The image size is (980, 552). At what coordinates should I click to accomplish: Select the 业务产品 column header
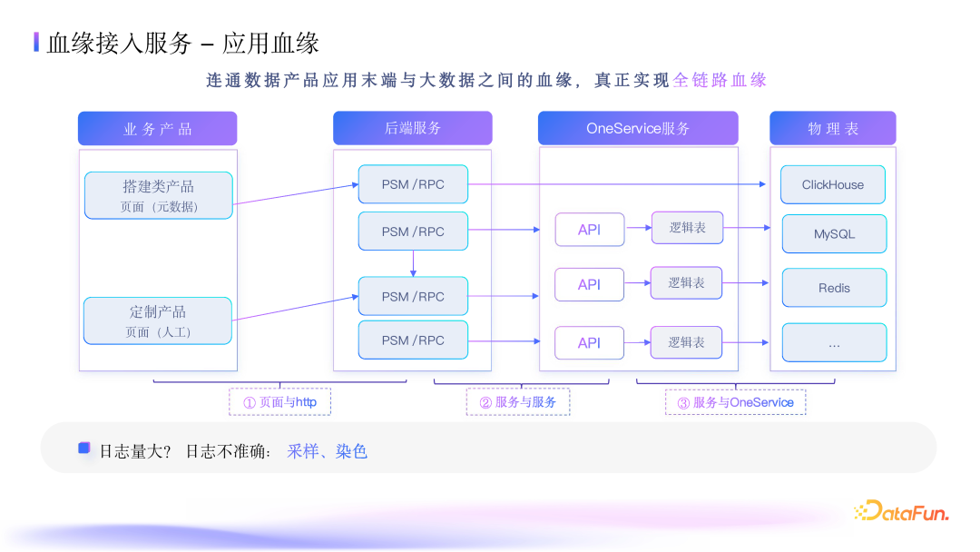point(158,129)
